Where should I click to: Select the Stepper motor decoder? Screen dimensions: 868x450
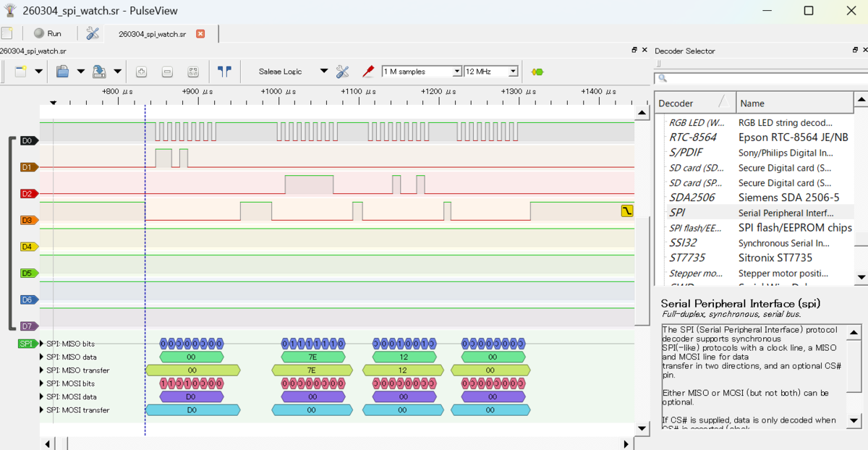[754, 273]
